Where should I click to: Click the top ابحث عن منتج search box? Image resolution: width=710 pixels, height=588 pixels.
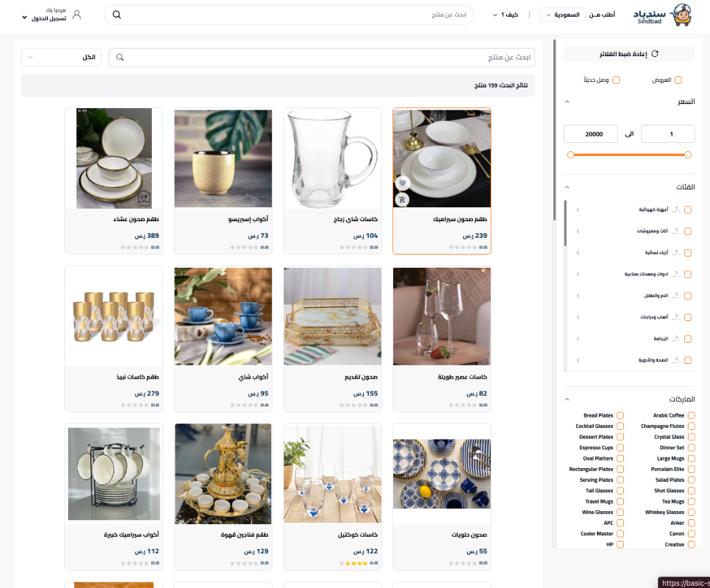289,15
